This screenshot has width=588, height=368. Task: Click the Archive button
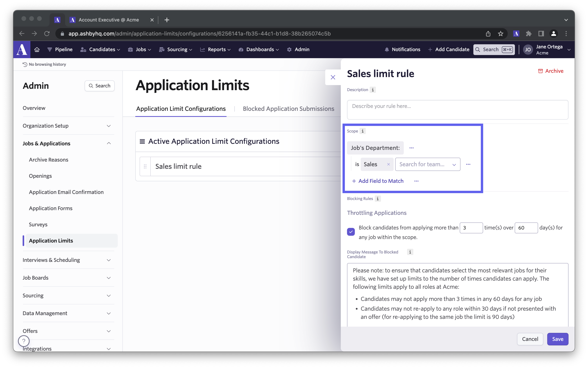[x=551, y=71]
